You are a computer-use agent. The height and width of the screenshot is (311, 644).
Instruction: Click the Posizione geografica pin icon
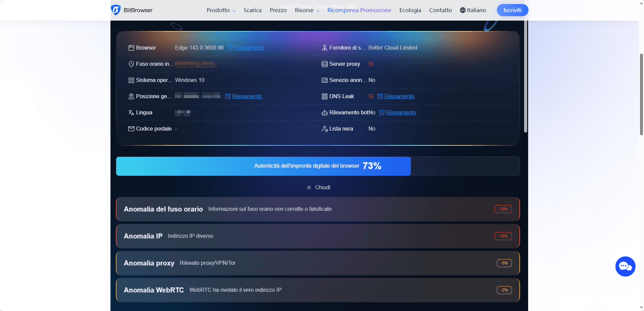tap(131, 96)
